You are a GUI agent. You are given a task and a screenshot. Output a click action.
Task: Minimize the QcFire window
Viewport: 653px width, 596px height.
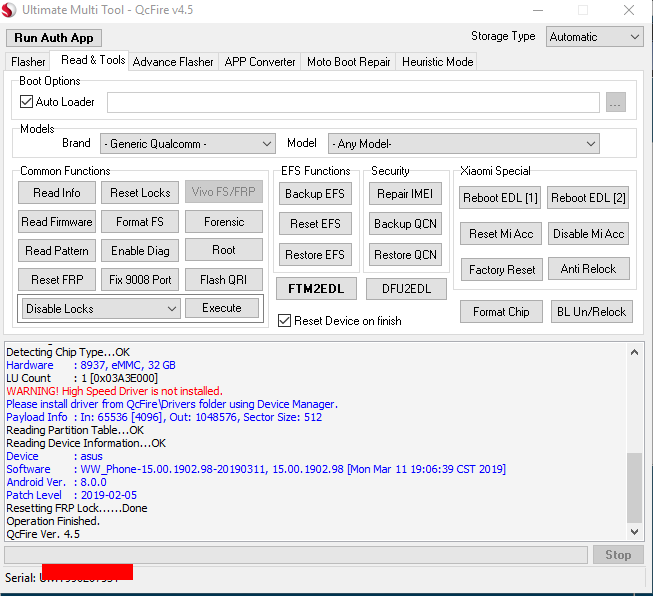(538, 10)
